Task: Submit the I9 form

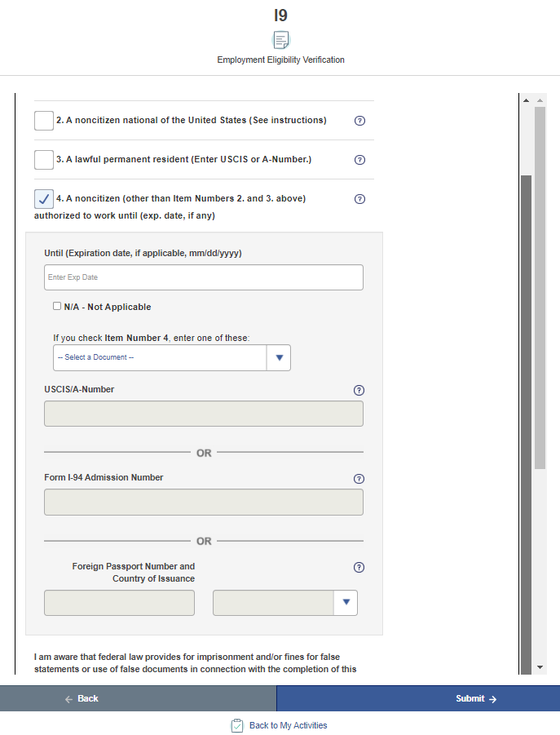Action: tap(418, 698)
